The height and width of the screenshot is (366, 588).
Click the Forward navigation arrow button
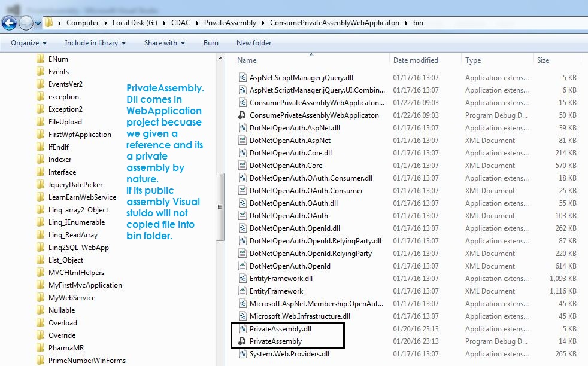pos(26,23)
